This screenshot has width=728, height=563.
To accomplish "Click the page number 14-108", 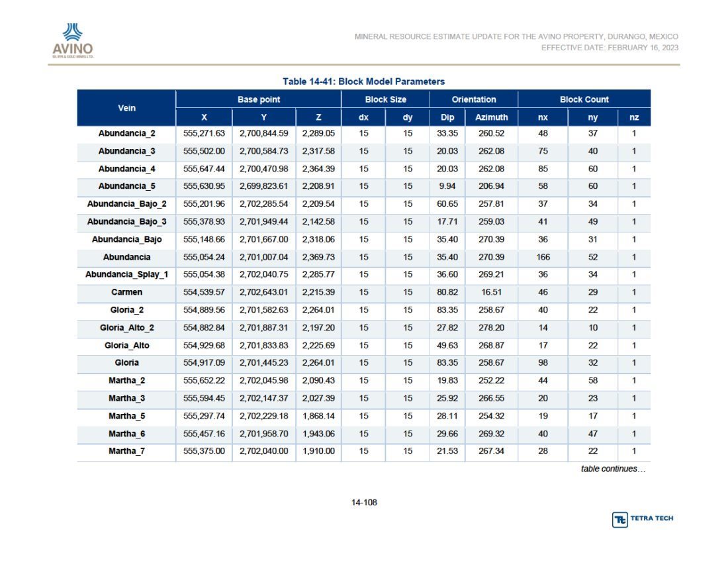I will tap(364, 502).
